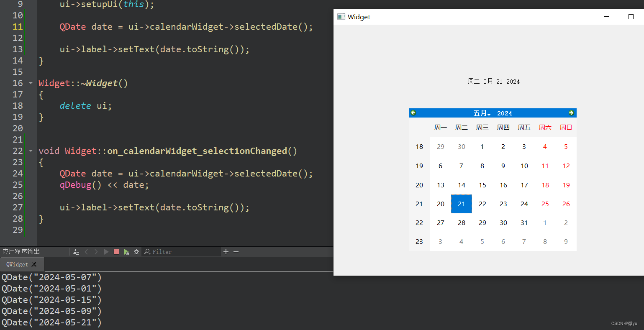Go to next month in calendar
Viewport: 644px width, 330px height.
pyautogui.click(x=571, y=113)
